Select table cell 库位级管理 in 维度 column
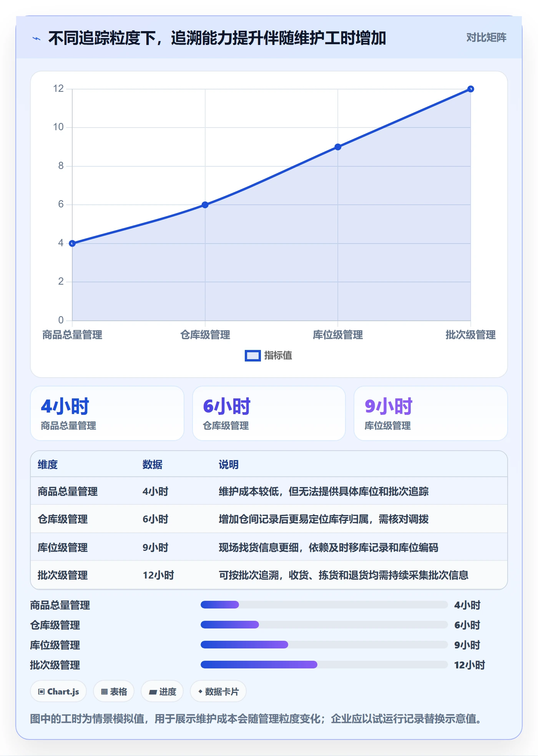This screenshot has width=538, height=756. [x=63, y=547]
